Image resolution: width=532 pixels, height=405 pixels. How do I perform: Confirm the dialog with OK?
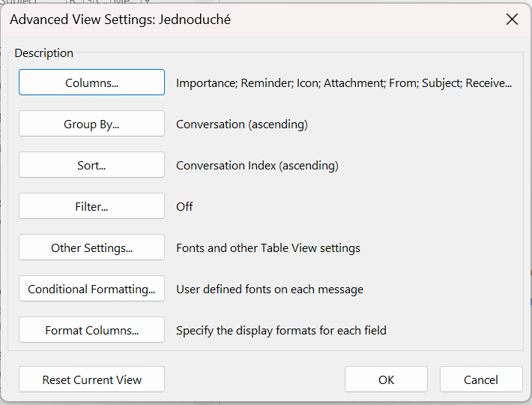(386, 379)
